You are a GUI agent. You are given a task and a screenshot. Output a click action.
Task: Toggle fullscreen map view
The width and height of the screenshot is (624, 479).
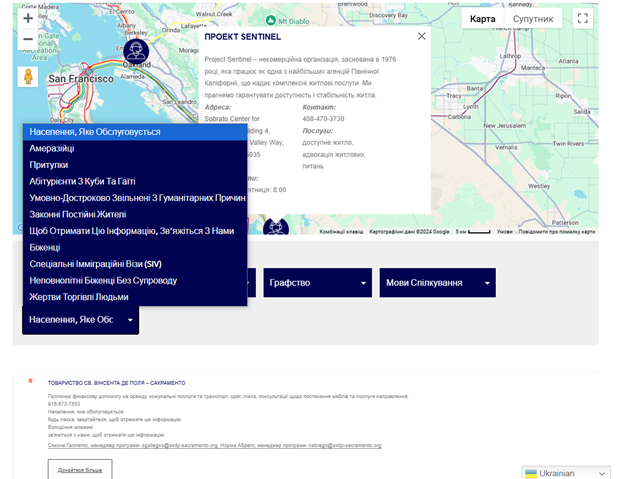583,18
